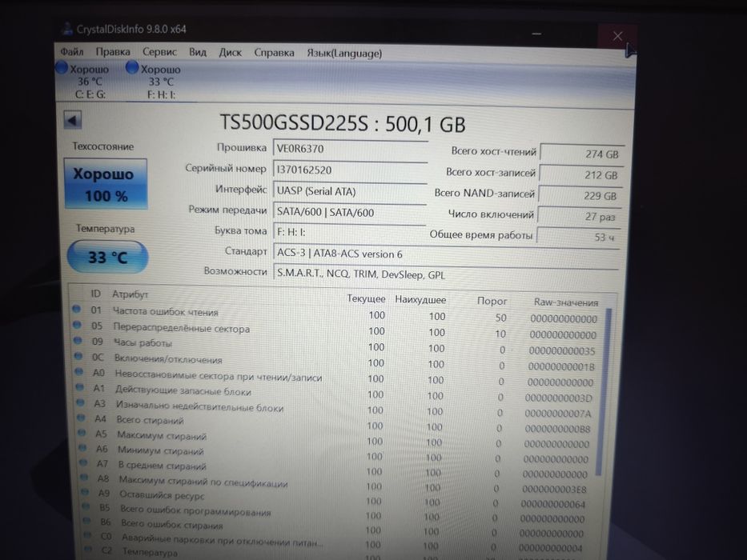747x560 pixels.
Task: Click the Интерфейс field UASP (Serial ATA)
Action: click(x=350, y=191)
